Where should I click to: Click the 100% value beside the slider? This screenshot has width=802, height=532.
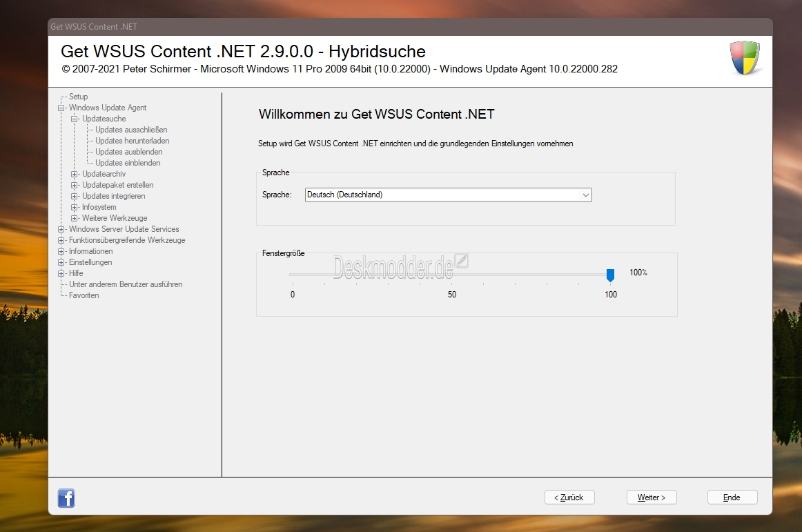[x=638, y=273]
